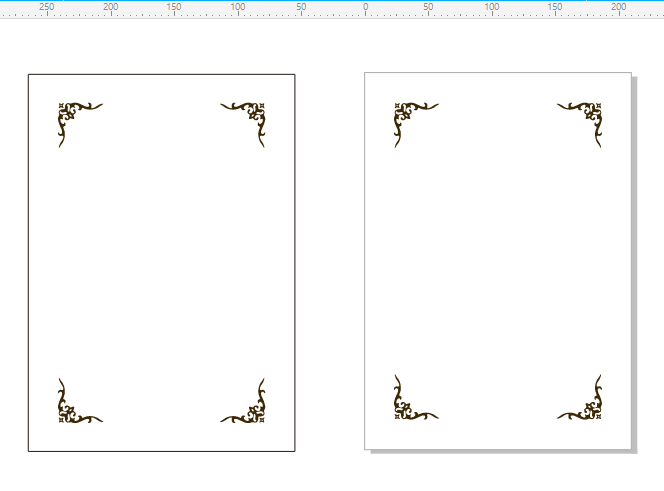This screenshot has height=491, width=664.
Task: Click the 0 mark on the horizontal ruler
Action: click(365, 7)
